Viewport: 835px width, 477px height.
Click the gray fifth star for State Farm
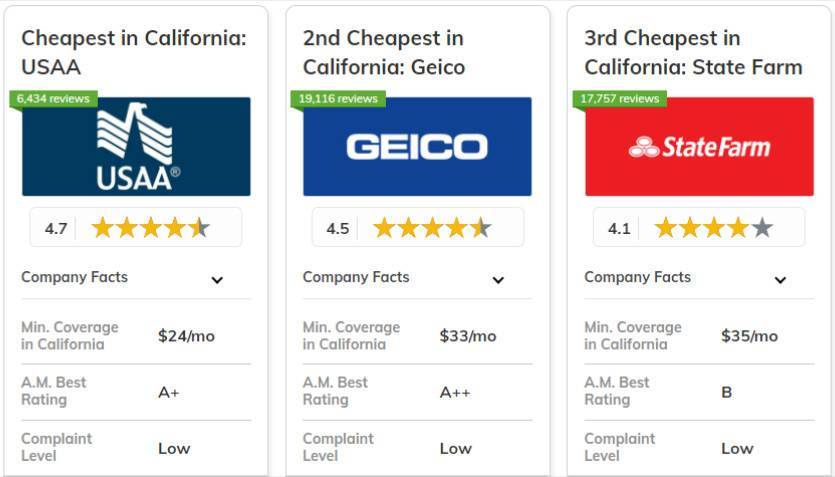click(762, 228)
